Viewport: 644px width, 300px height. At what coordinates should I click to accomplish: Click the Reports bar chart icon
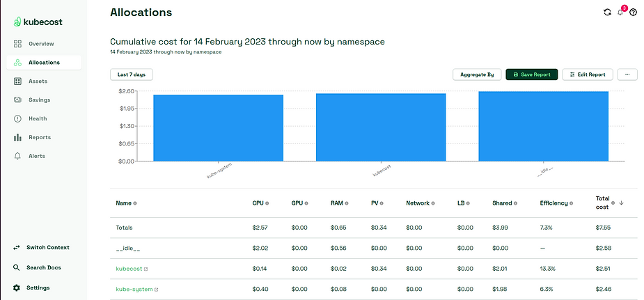coord(17,138)
